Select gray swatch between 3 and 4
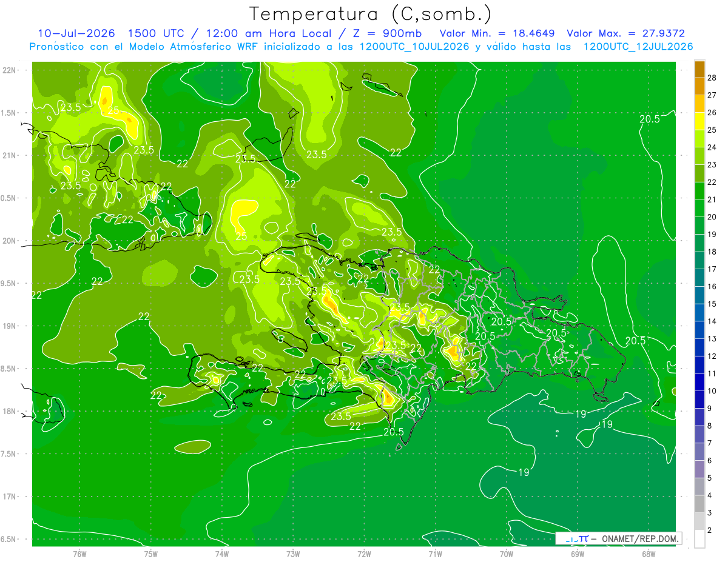 point(699,504)
